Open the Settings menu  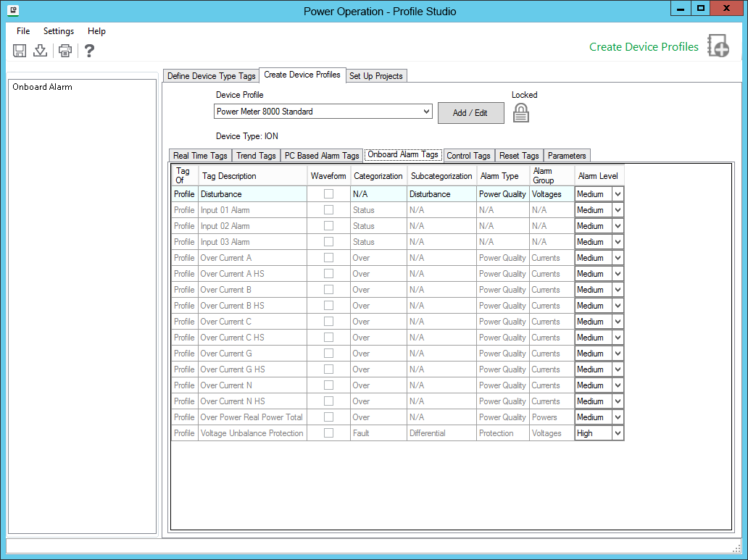59,31
